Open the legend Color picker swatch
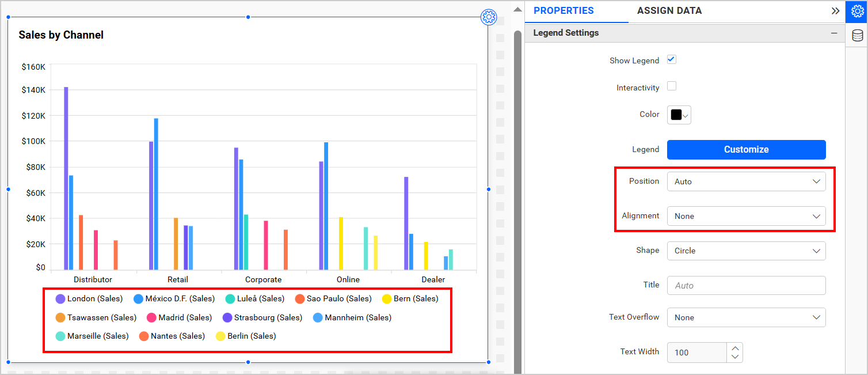 679,115
